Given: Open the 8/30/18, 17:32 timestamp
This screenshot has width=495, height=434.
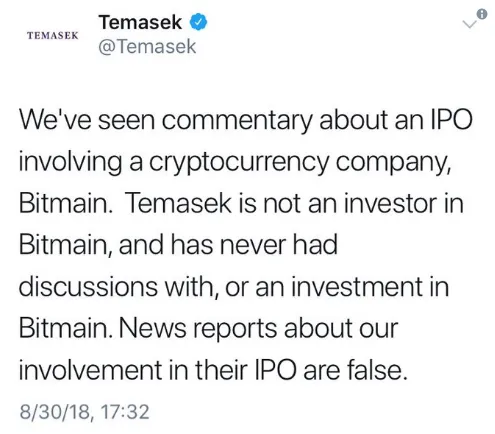Looking at the screenshot, I should tap(84, 412).
